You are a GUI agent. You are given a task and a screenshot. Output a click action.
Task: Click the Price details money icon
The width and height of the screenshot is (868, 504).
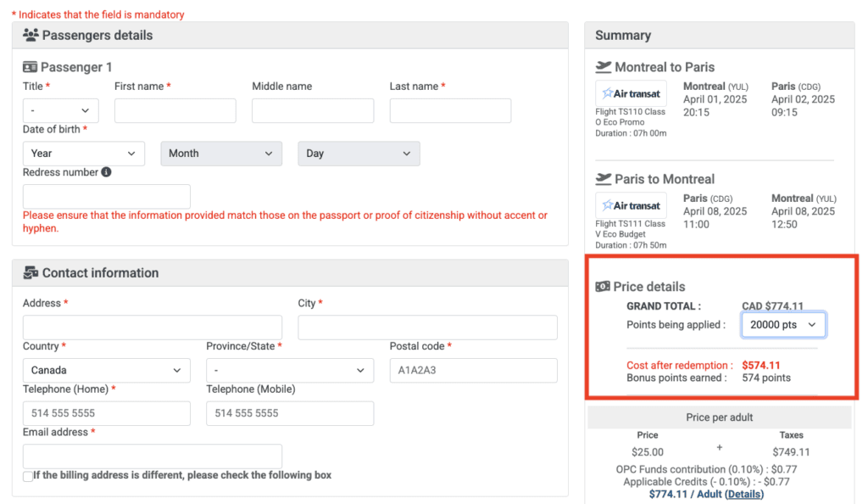(603, 287)
